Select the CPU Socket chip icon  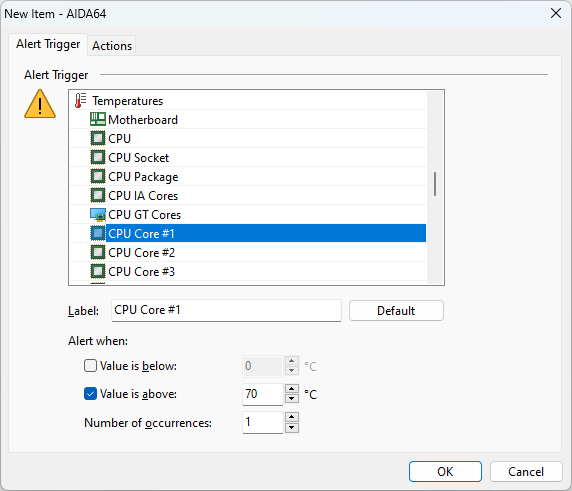click(x=98, y=157)
